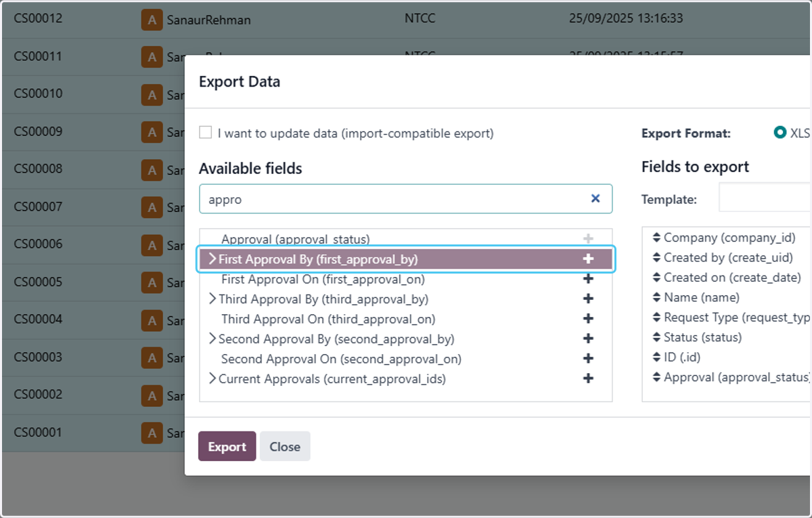Grab sort handle of Created on (create_date)

tap(656, 277)
